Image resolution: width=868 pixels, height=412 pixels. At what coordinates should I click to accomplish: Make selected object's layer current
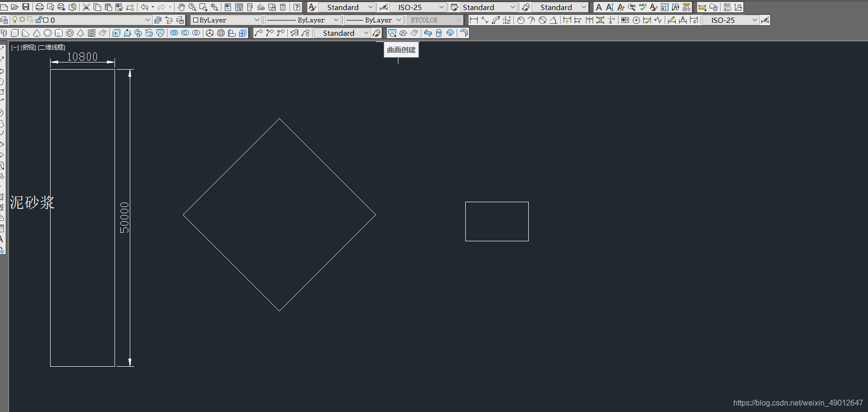(158, 20)
